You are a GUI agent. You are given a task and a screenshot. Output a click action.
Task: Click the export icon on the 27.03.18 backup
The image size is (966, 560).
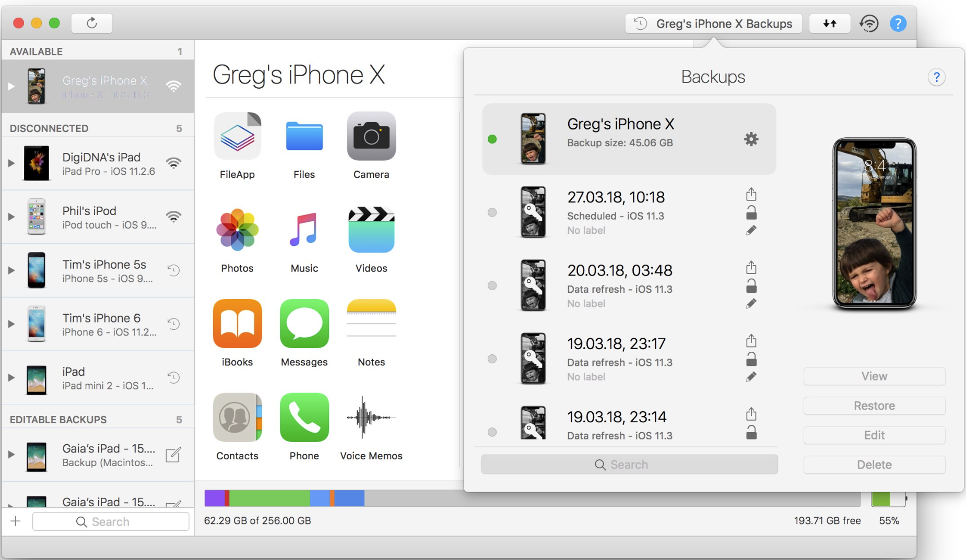[751, 194]
